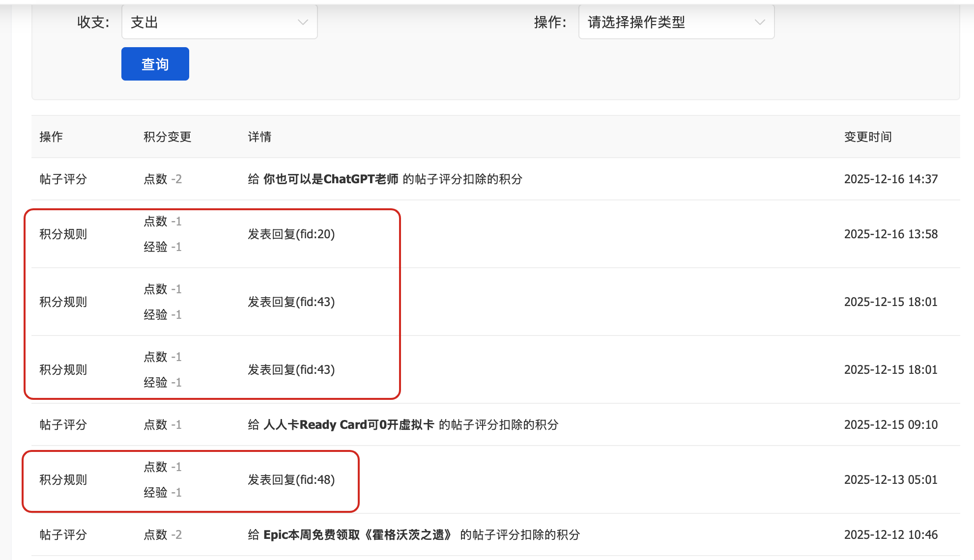Click the timestamp 2025-12-13 05:01
974x560 pixels.
[x=890, y=480]
